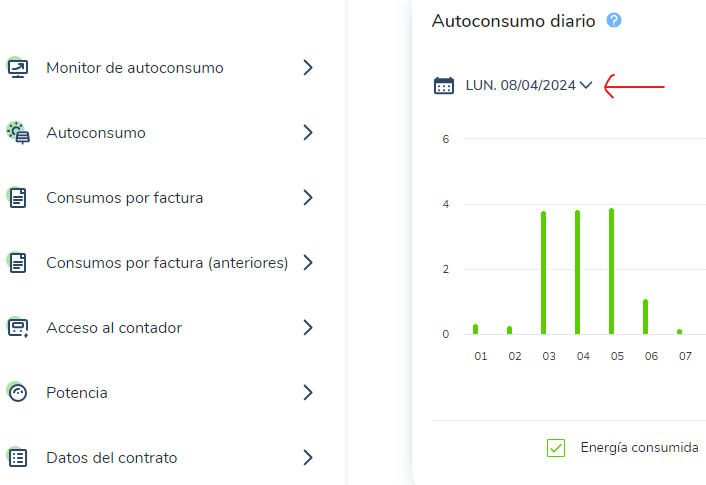Click the Energía consumida legend label
The image size is (706, 485).
pos(639,448)
